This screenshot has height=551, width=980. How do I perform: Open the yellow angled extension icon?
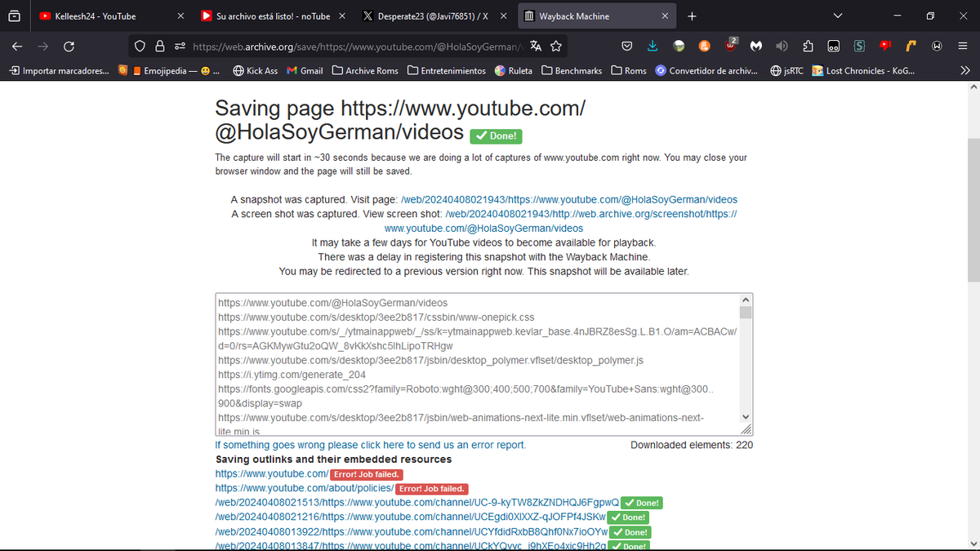(911, 47)
